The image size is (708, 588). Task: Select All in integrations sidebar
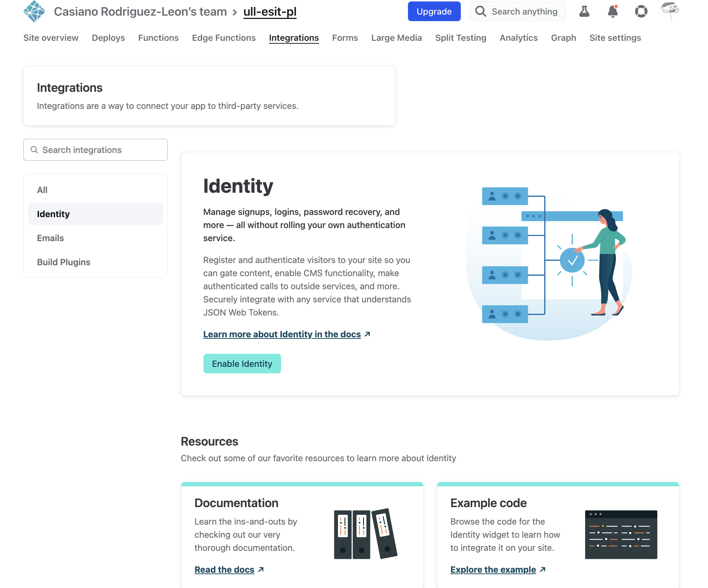click(x=96, y=190)
